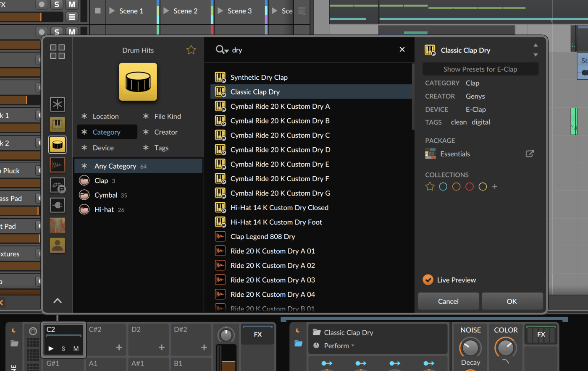Click Show Presets for E-Clap
The height and width of the screenshot is (371, 588).
[x=480, y=69]
